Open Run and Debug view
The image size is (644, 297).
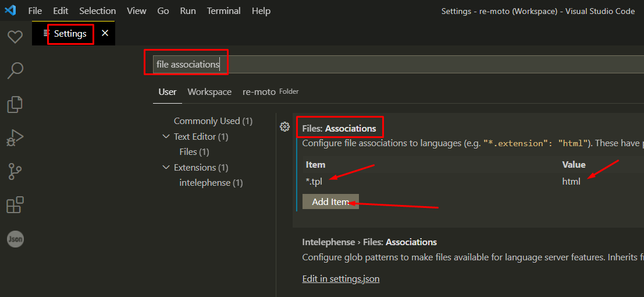coord(15,137)
